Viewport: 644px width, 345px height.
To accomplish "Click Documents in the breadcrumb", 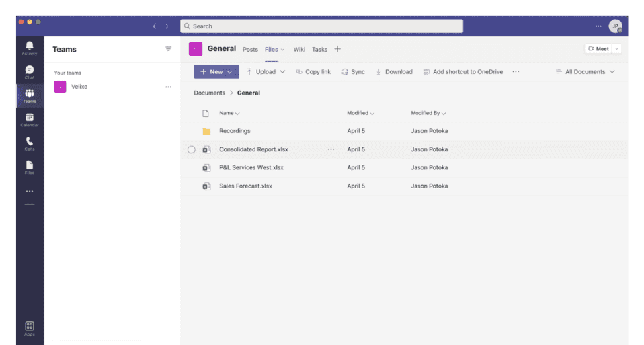I will pyautogui.click(x=210, y=93).
